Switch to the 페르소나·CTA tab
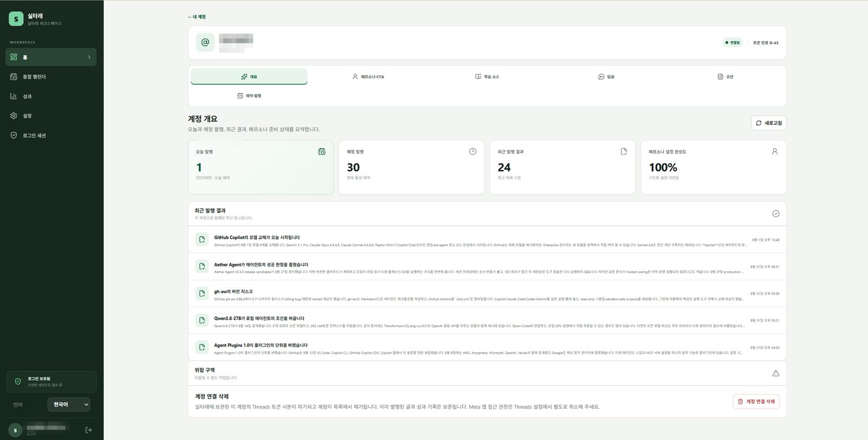The image size is (868, 440). click(368, 76)
